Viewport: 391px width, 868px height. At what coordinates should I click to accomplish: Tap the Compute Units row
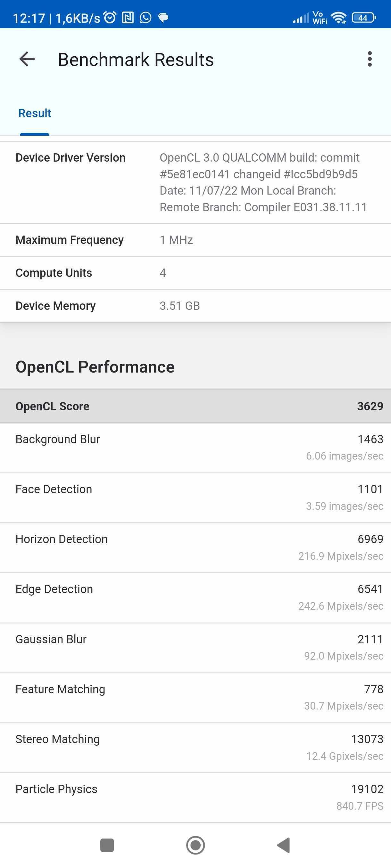pos(196,273)
